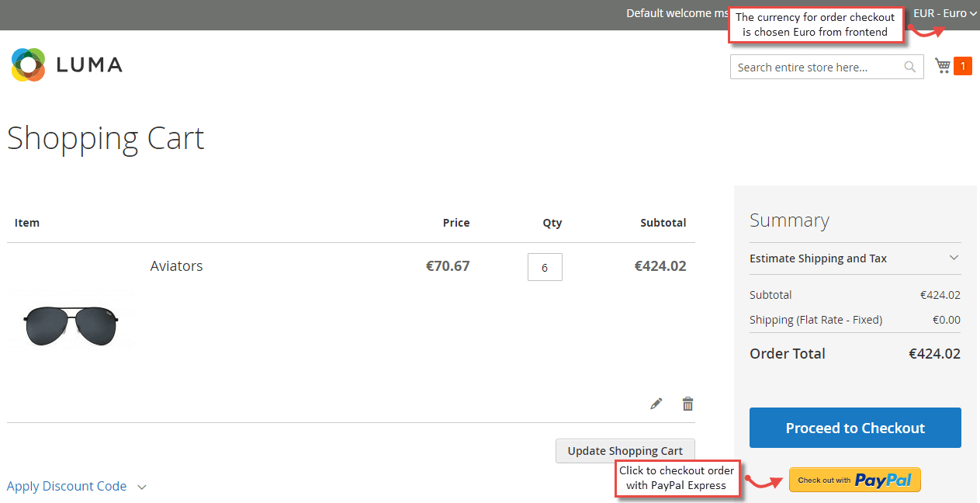Click the Default welcome message text
The width and height of the screenshot is (980, 503).
677,13
